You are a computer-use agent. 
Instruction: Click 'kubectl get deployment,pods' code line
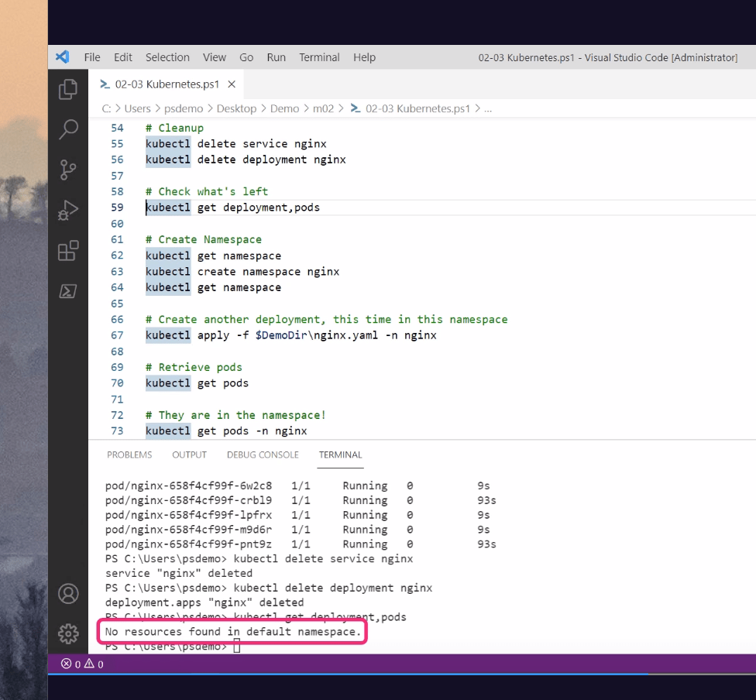pos(233,208)
